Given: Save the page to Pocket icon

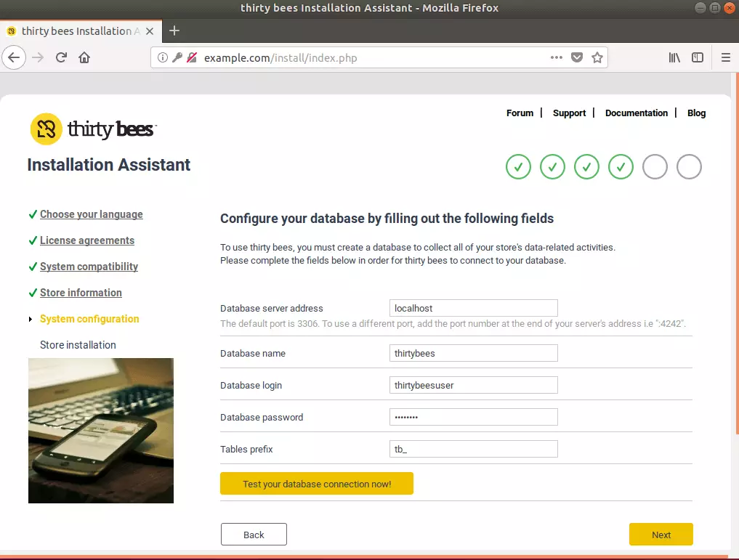Looking at the screenshot, I should click(576, 57).
